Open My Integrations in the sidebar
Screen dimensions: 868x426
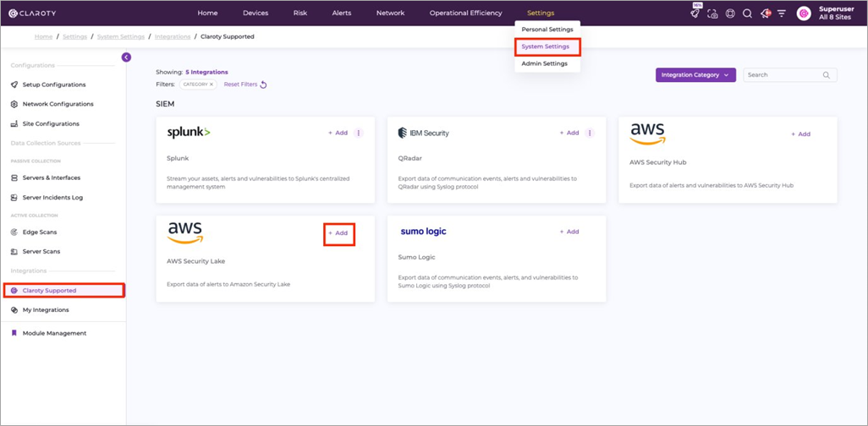(x=46, y=310)
